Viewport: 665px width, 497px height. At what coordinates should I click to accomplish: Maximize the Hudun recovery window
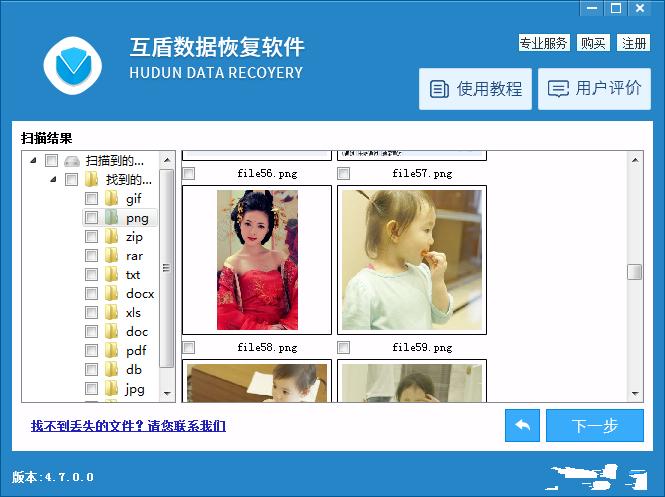coord(616,8)
